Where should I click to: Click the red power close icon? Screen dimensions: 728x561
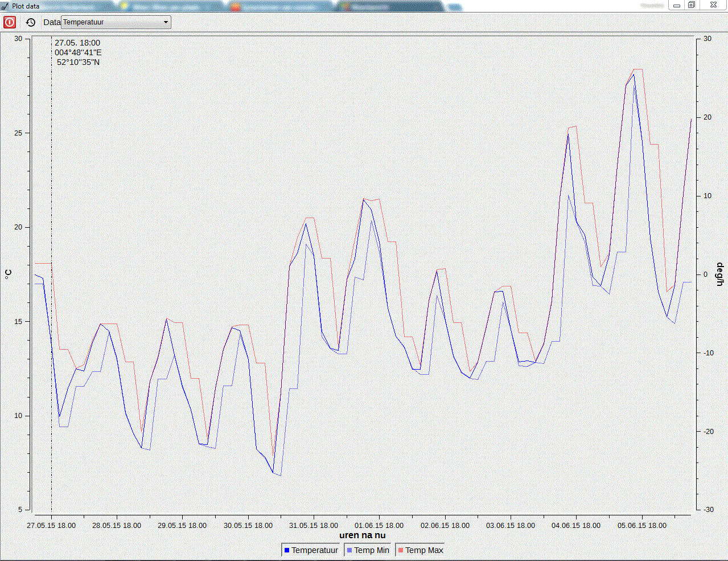point(10,22)
